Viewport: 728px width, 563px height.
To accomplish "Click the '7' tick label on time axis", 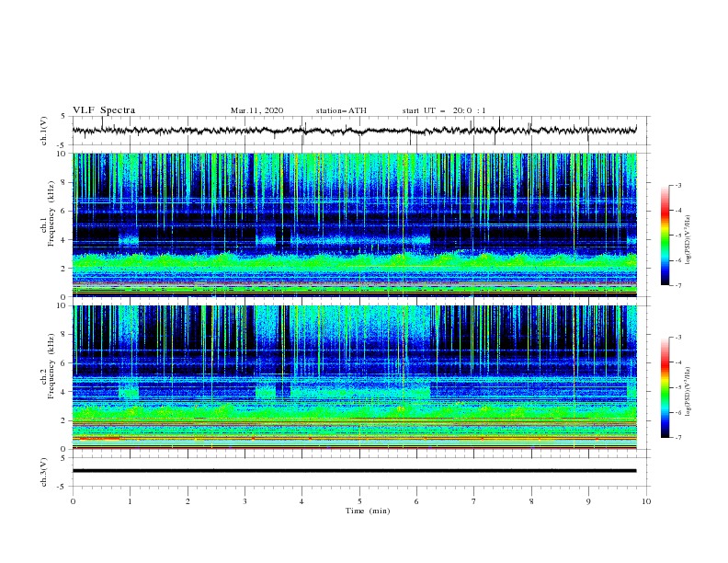I will 473,501.
